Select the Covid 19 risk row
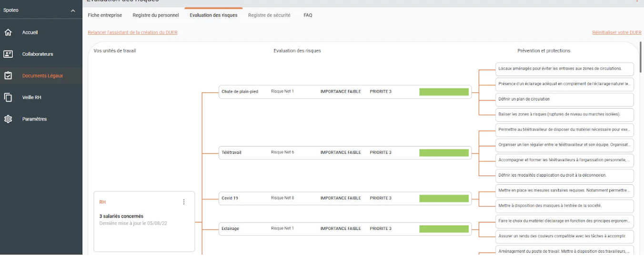This screenshot has width=644, height=258. click(345, 198)
